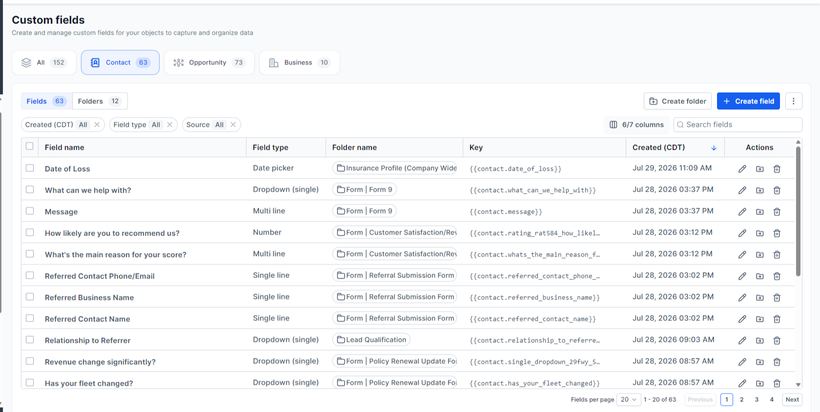The image size is (820, 412).
Task: Delete Referred Business Name field
Action: tap(777, 297)
